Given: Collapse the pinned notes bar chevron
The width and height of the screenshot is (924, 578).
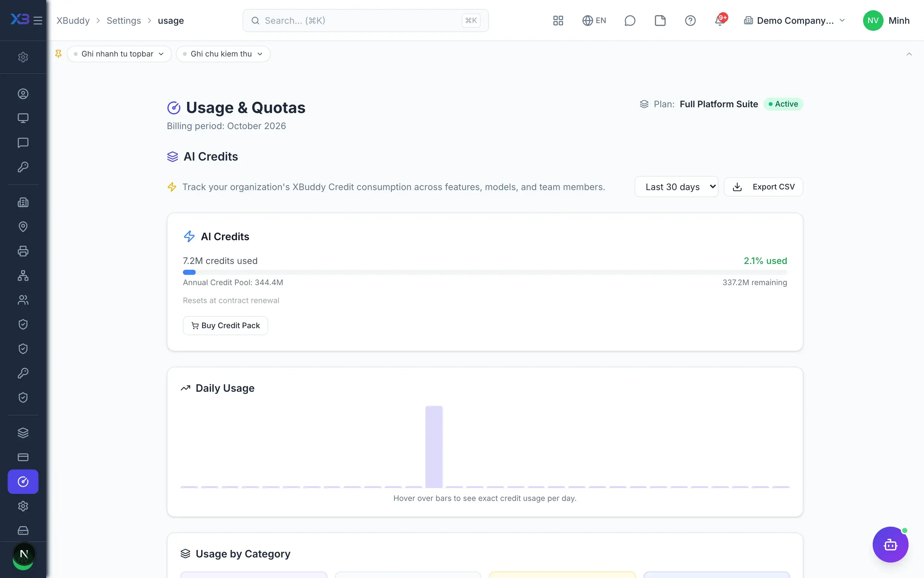Looking at the screenshot, I should click(x=909, y=54).
